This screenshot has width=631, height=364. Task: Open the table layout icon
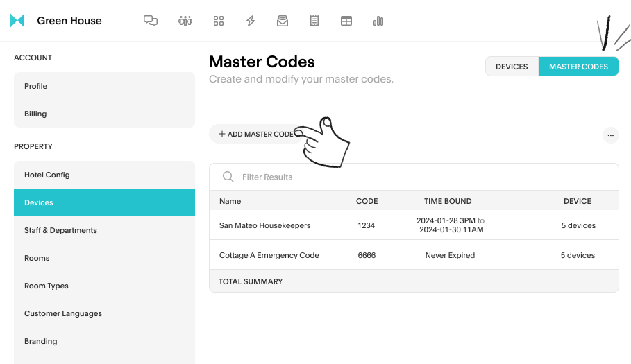coord(346,21)
